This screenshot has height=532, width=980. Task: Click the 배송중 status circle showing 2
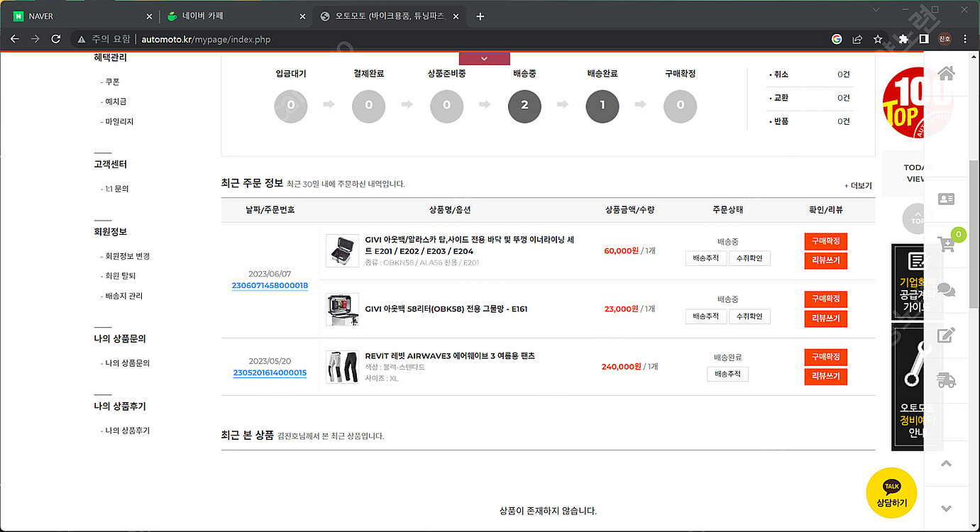point(524,106)
